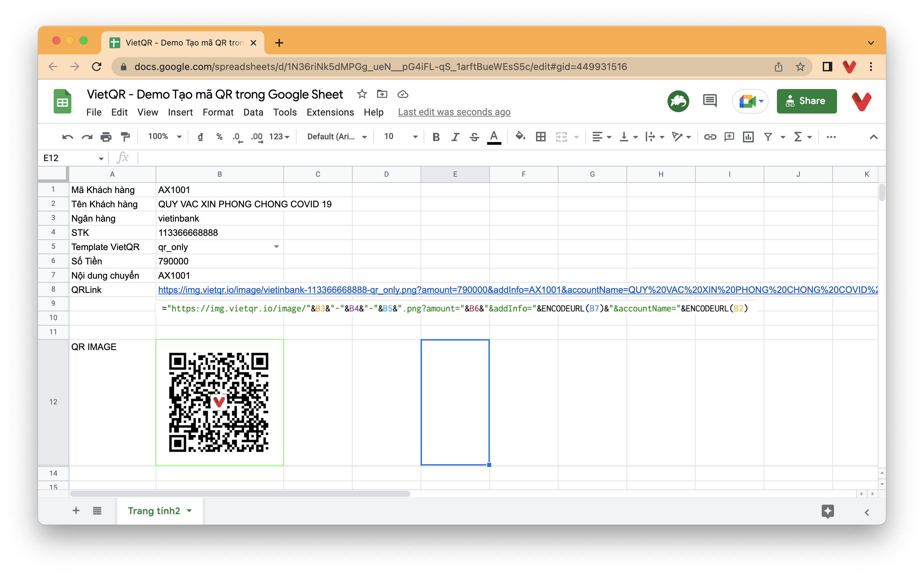
Task: Click the undo arrow
Action: [67, 137]
